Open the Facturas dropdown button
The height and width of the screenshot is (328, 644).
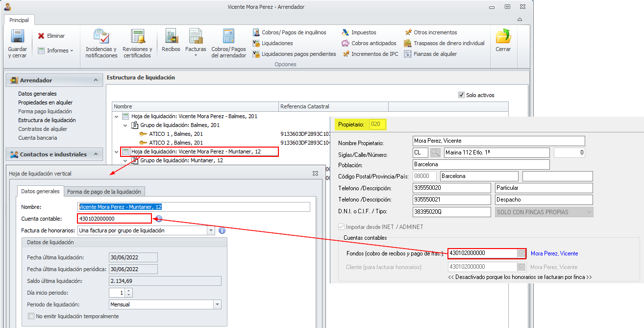pyautogui.click(x=196, y=43)
